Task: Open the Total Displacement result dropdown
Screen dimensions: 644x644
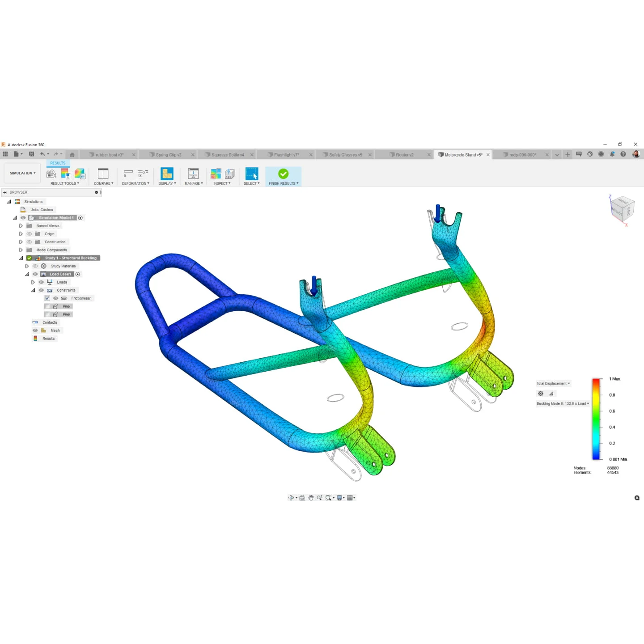Action: [x=553, y=383]
